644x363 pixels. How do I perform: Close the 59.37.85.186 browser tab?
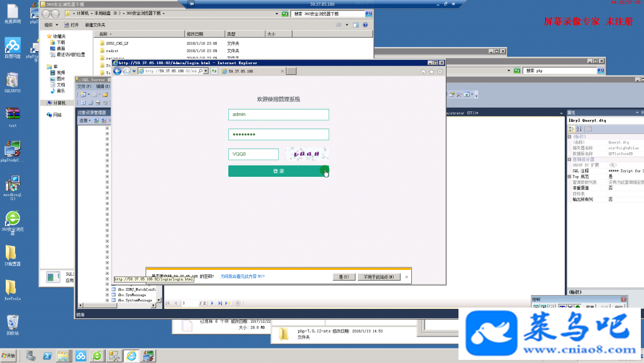(282, 72)
